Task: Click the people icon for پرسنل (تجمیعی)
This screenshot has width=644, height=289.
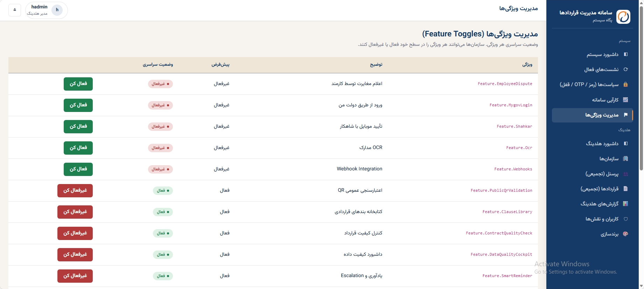Action: pyautogui.click(x=626, y=174)
